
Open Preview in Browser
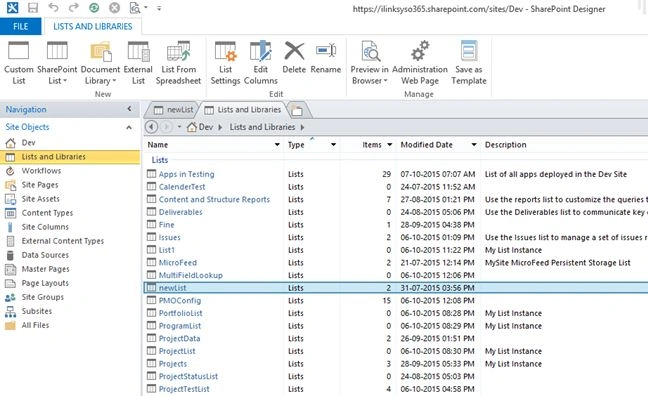pos(369,63)
